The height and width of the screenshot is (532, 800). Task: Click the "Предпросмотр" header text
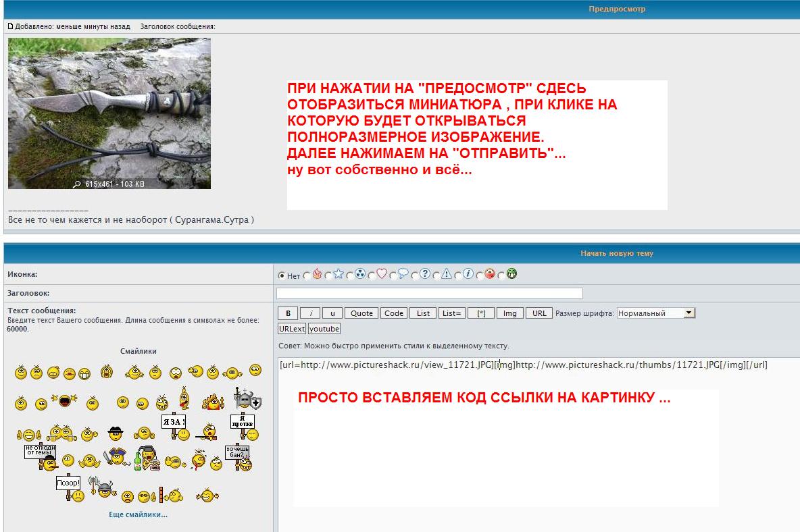coord(617,9)
